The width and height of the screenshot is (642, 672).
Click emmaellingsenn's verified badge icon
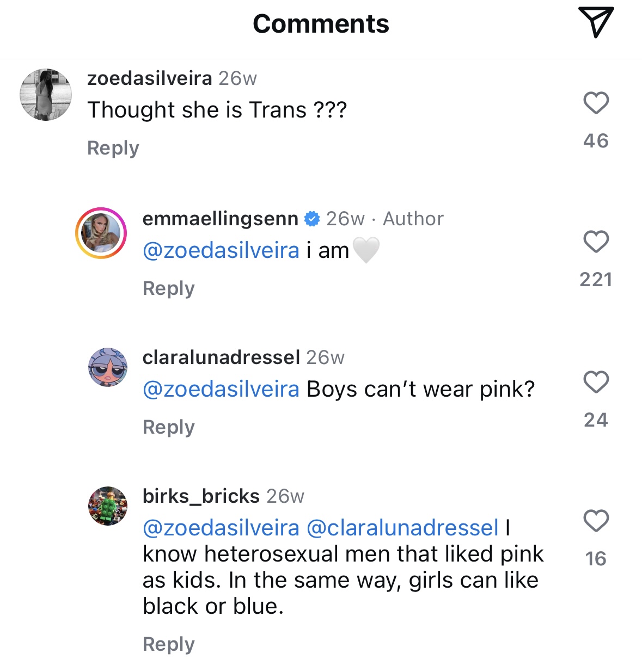(312, 219)
